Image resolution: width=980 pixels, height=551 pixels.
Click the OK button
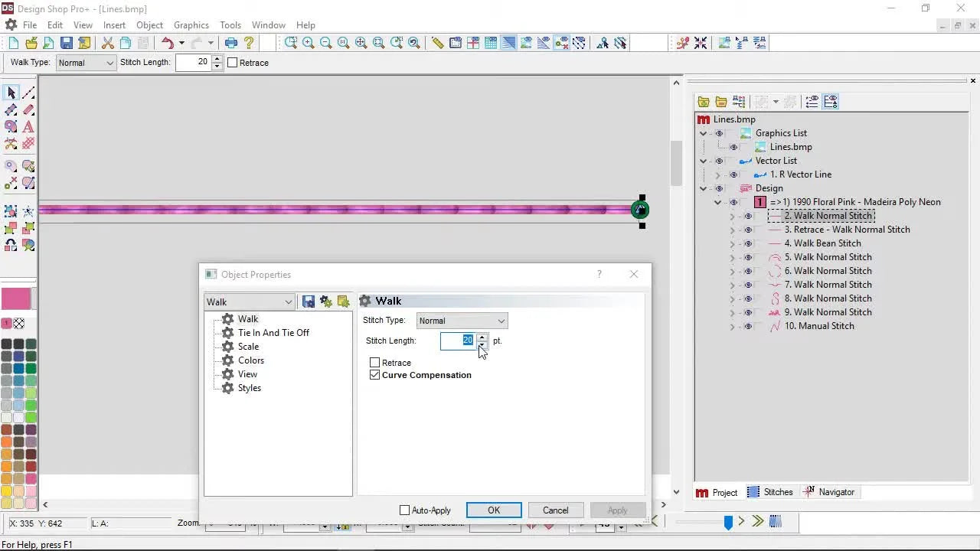click(x=494, y=510)
